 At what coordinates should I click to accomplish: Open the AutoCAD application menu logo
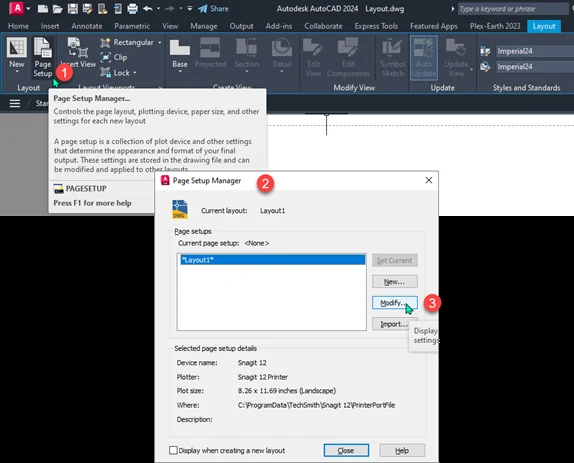16,8
